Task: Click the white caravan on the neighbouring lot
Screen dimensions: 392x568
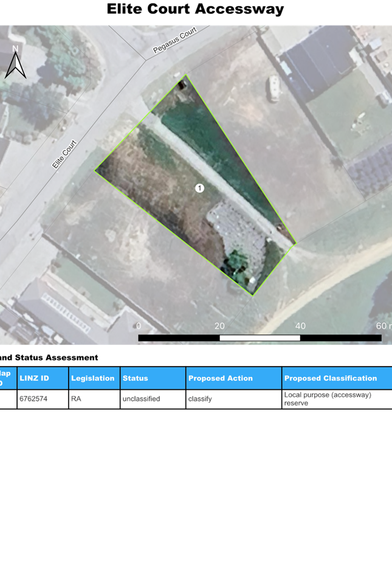Action: 275,89
